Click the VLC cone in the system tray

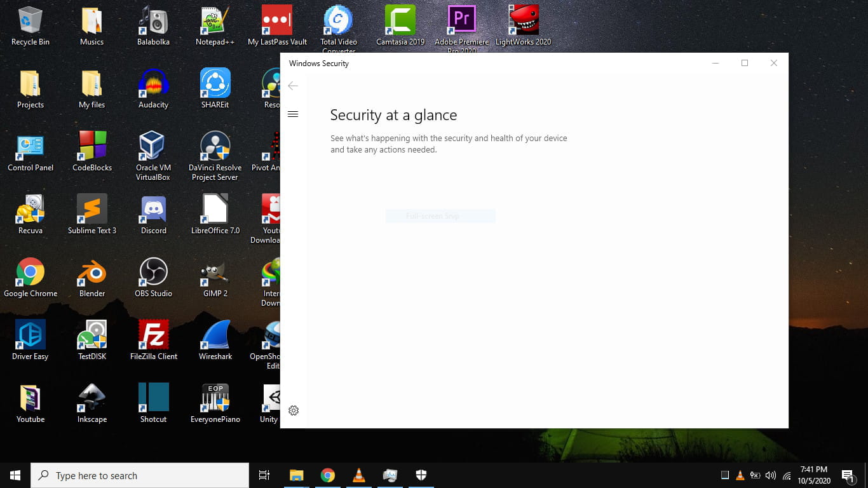(740, 475)
